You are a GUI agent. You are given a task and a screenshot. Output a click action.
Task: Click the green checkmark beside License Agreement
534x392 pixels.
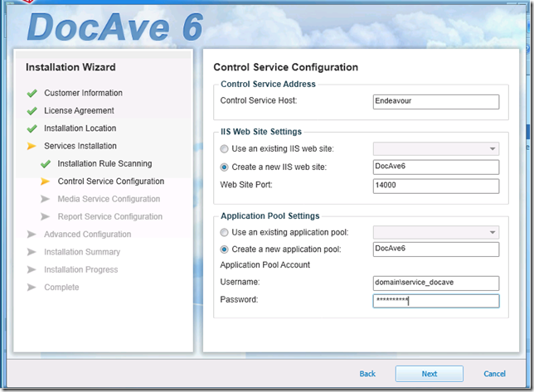(x=32, y=111)
